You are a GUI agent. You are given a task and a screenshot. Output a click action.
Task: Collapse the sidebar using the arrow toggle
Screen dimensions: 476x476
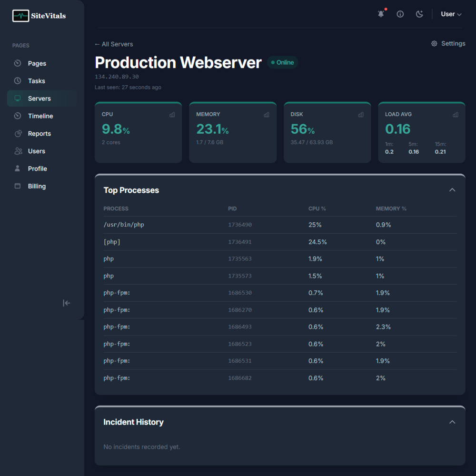coord(66,303)
